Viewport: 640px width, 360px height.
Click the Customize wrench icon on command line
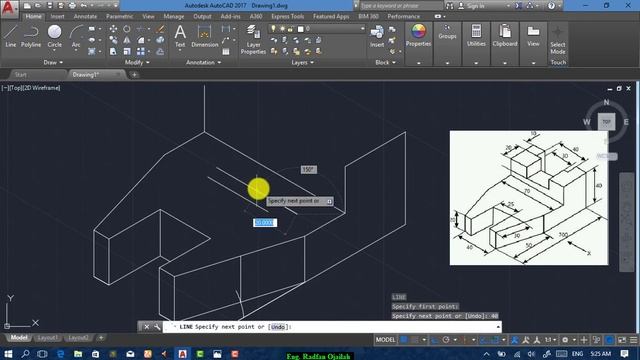(157, 327)
